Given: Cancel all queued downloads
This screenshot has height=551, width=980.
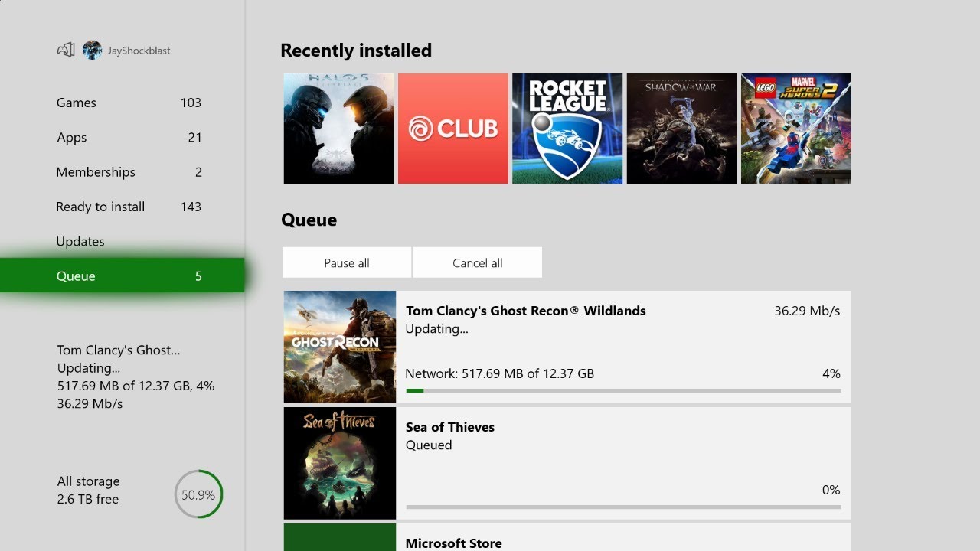Looking at the screenshot, I should (478, 262).
